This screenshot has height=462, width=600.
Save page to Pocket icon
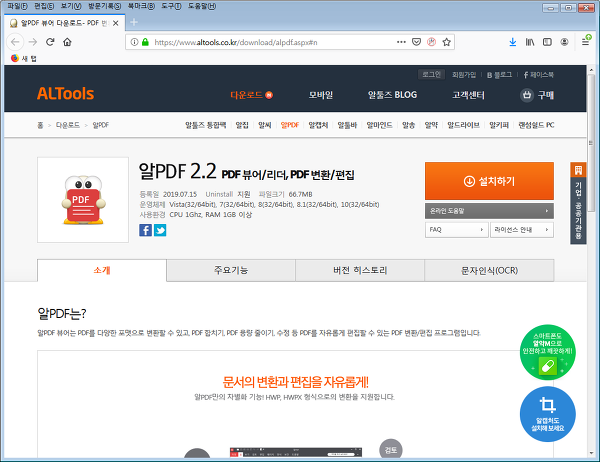pyautogui.click(x=416, y=42)
